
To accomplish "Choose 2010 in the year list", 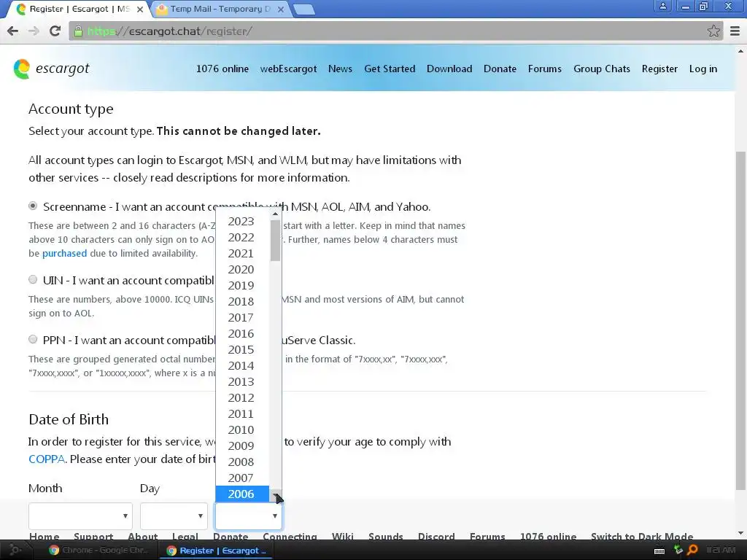I will [242, 430].
